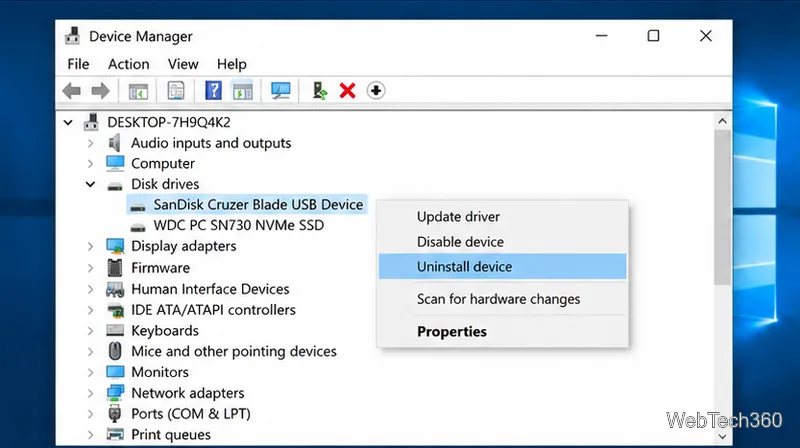Expand the Computer category

(90, 163)
